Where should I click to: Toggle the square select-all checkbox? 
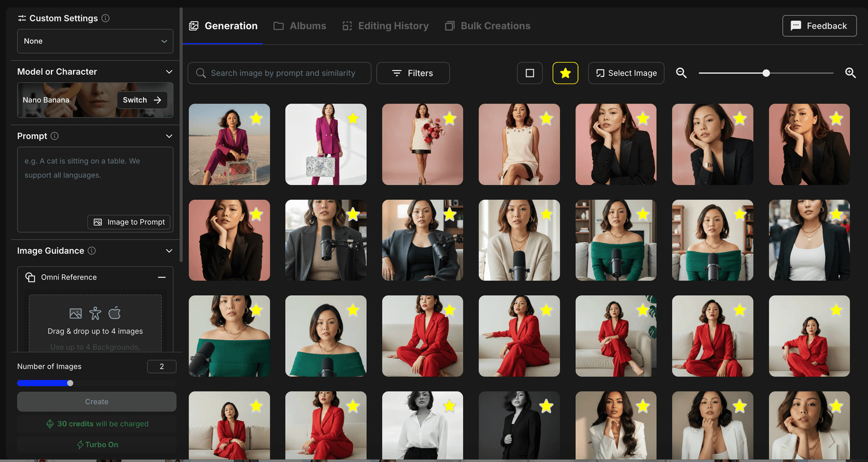coord(529,73)
